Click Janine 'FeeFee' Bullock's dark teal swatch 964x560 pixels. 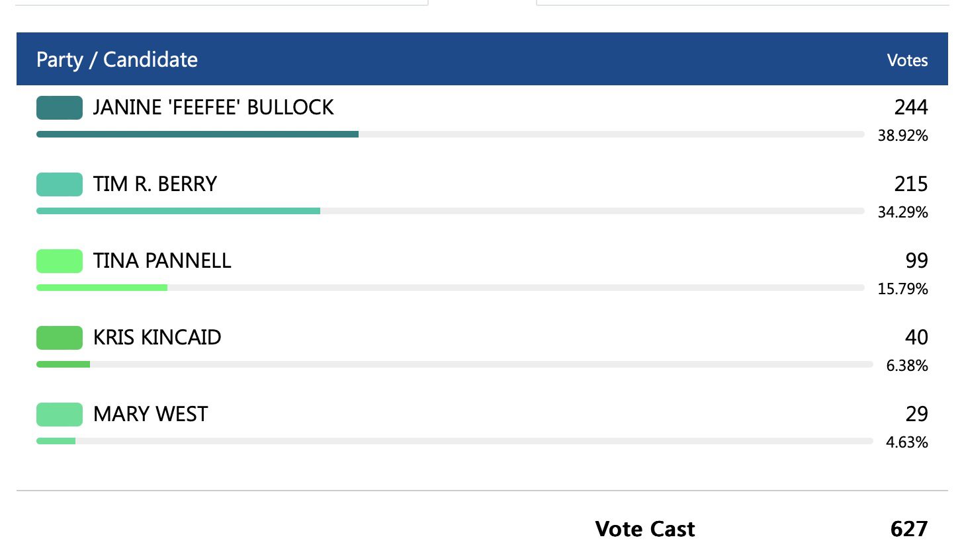tap(60, 108)
